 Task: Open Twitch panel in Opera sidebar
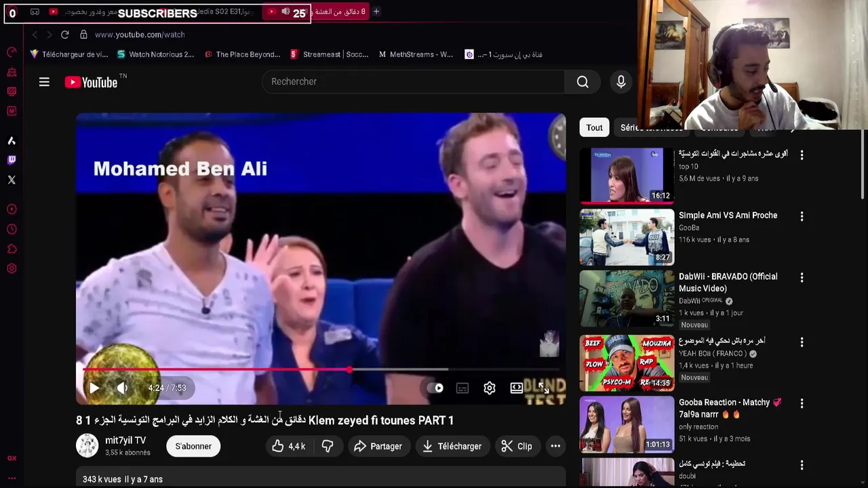(12, 160)
